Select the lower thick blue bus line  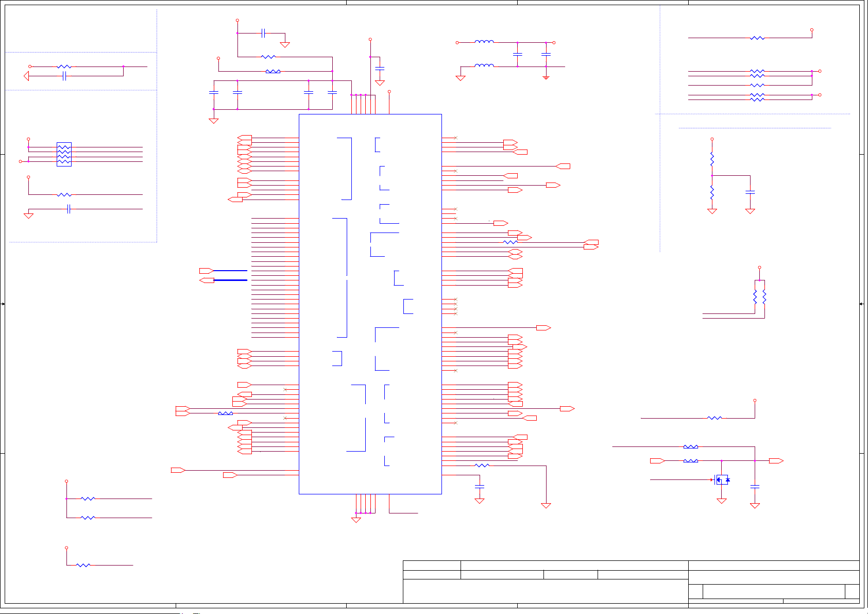pos(230,280)
